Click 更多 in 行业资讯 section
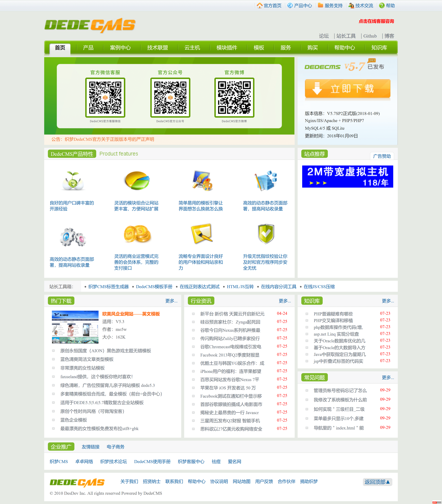This screenshot has height=504, width=442. coord(285,301)
